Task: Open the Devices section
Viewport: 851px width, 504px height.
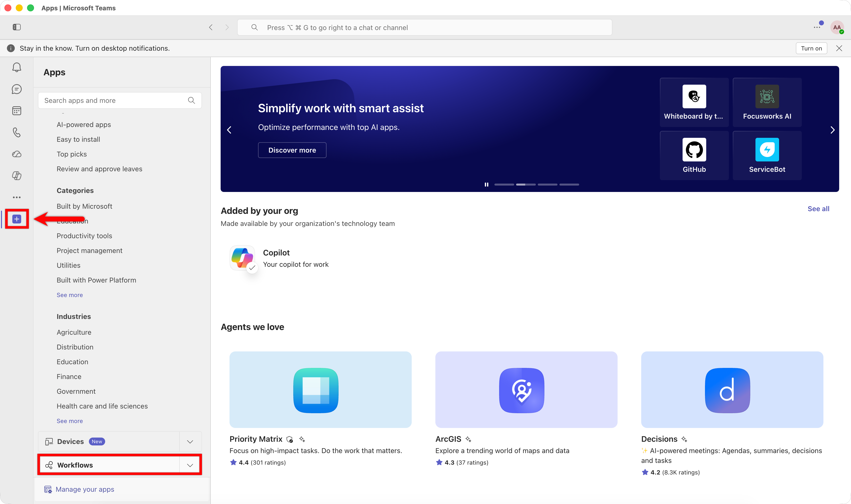Action: [109, 441]
